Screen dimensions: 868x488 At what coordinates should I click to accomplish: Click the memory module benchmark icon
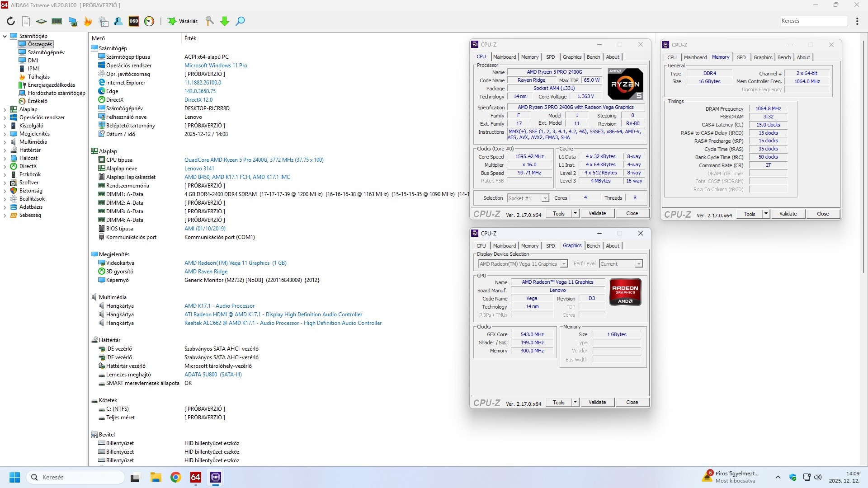57,21
